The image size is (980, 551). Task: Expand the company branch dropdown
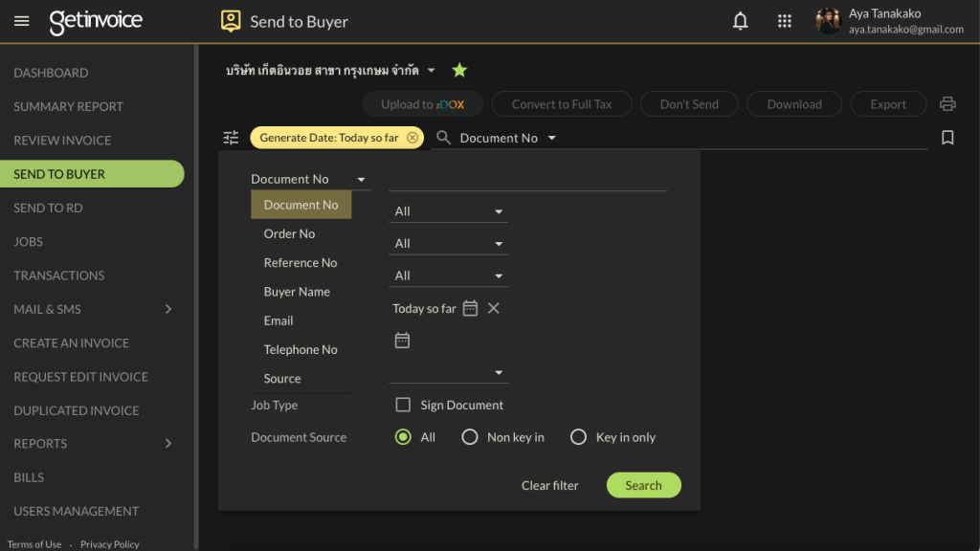tap(431, 70)
